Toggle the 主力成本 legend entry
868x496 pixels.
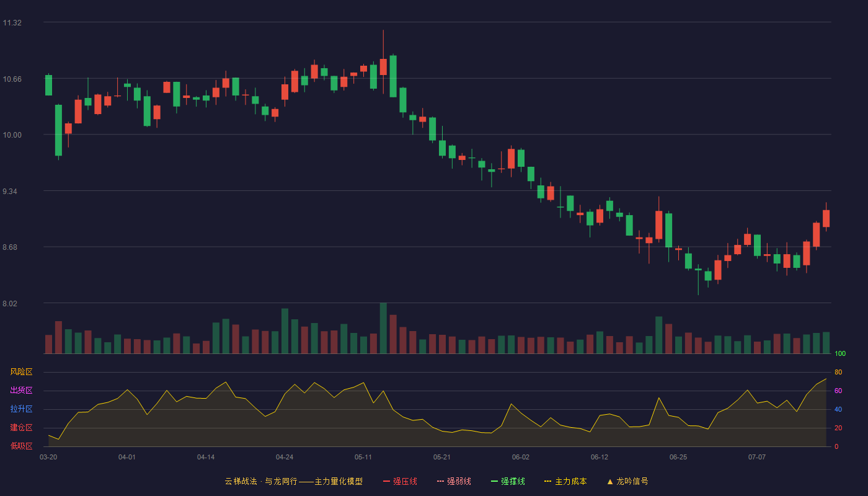pyautogui.click(x=565, y=481)
